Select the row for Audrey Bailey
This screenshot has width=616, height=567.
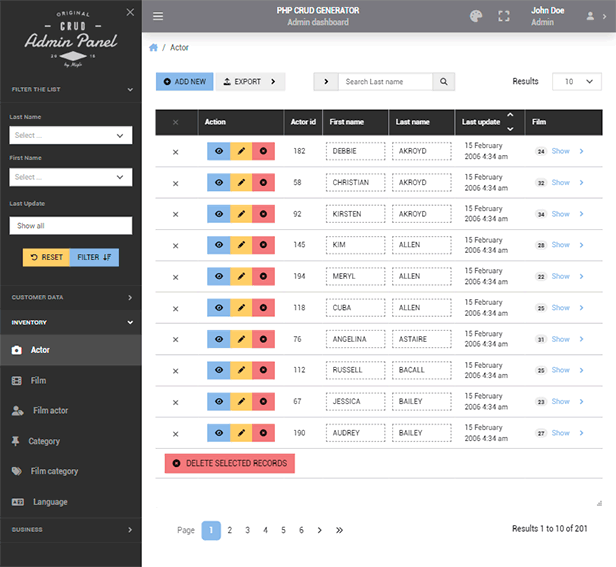click(x=176, y=433)
